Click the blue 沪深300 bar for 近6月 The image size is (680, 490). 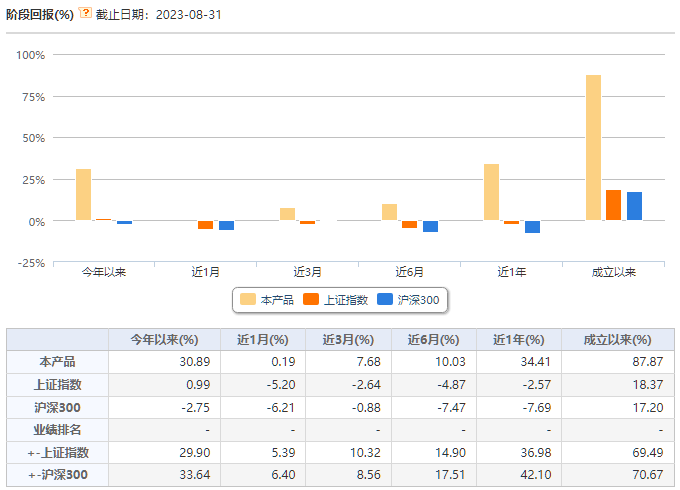(x=430, y=226)
